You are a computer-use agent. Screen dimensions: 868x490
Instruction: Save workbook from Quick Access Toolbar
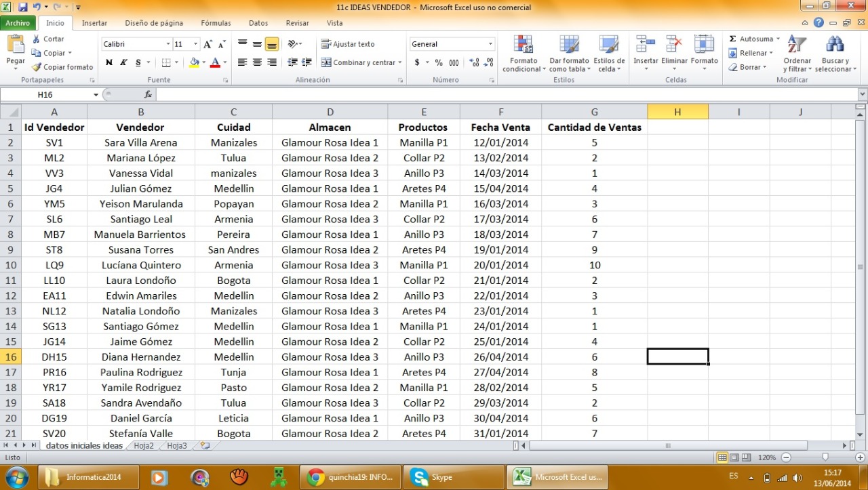click(x=22, y=7)
